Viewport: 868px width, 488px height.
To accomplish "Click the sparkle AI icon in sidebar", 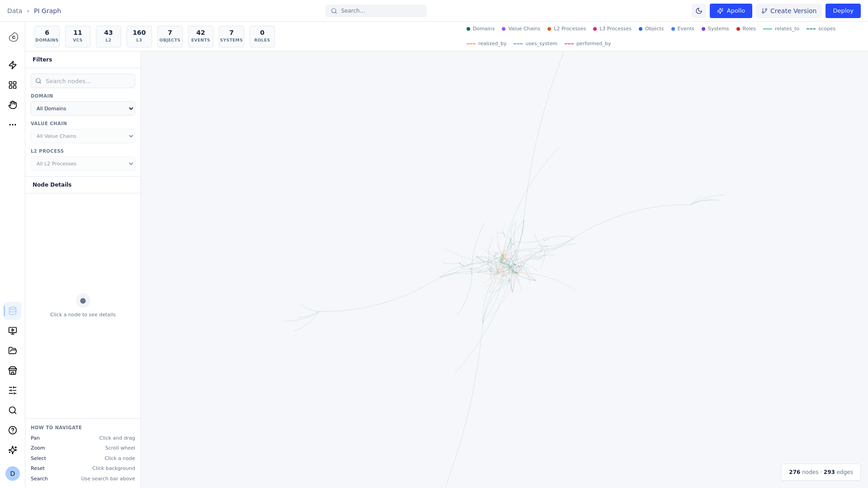I will [x=13, y=450].
